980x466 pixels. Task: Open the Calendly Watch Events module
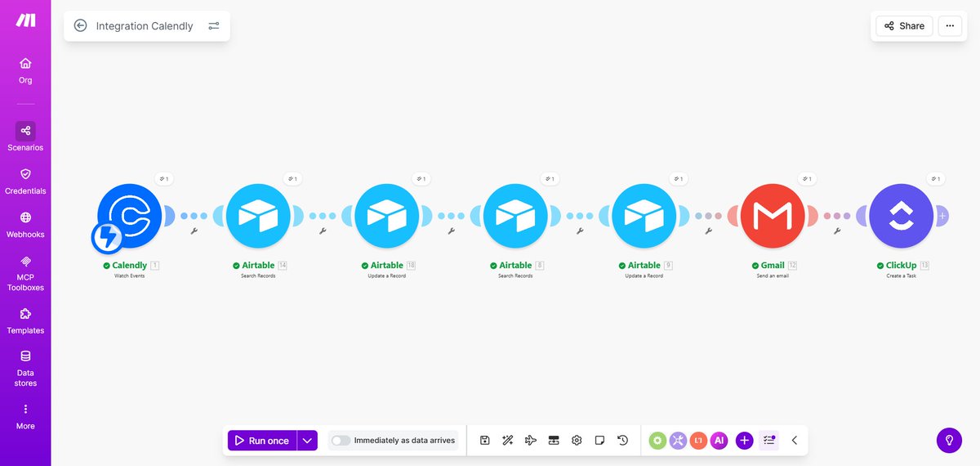(x=130, y=216)
